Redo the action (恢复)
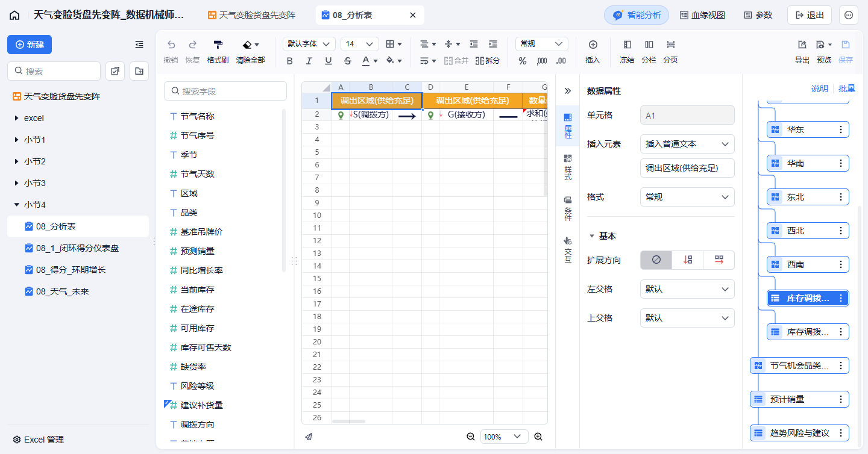This screenshot has height=454, width=868. click(x=192, y=52)
